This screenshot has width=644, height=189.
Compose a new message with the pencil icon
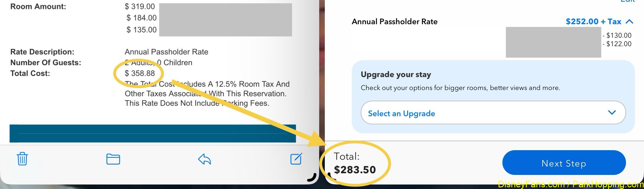coord(296,159)
